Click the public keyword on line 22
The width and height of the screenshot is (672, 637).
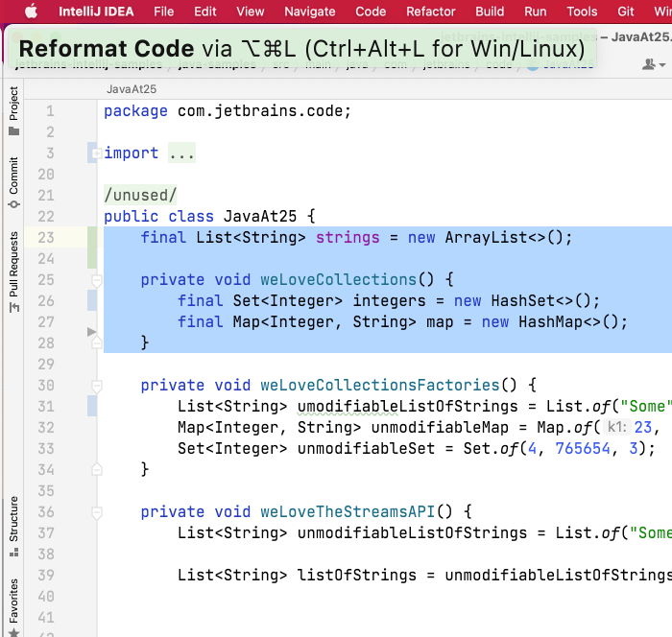click(x=132, y=217)
